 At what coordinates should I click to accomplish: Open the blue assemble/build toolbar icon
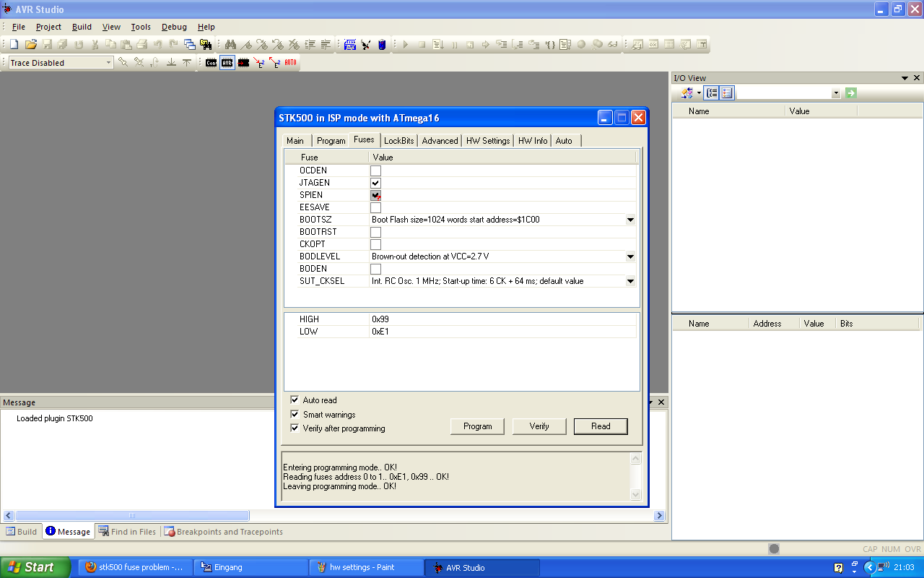pos(350,45)
